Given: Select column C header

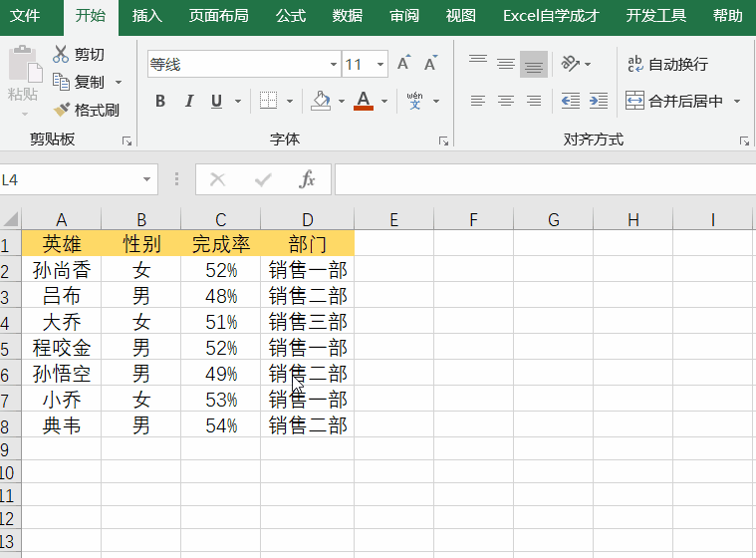Looking at the screenshot, I should [220, 220].
